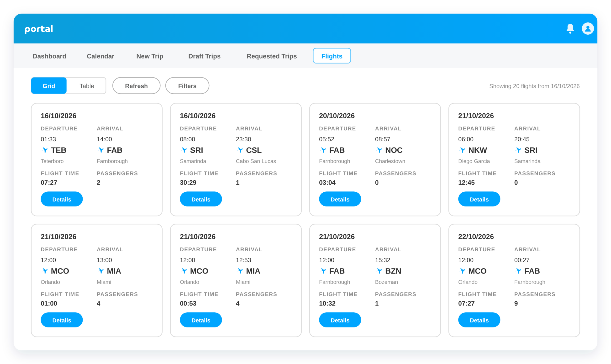Click the flight time value 30:29

point(188,183)
